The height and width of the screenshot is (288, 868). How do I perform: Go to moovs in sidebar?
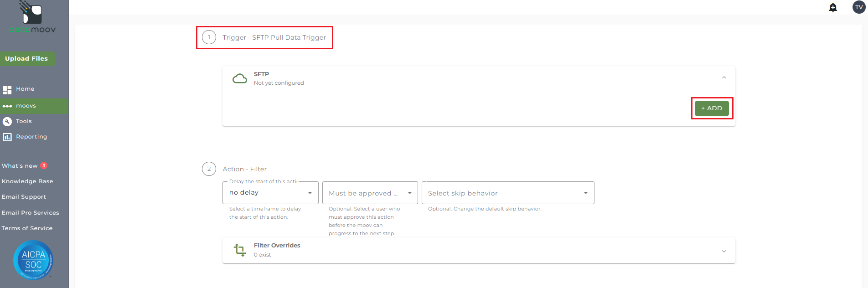tap(26, 106)
